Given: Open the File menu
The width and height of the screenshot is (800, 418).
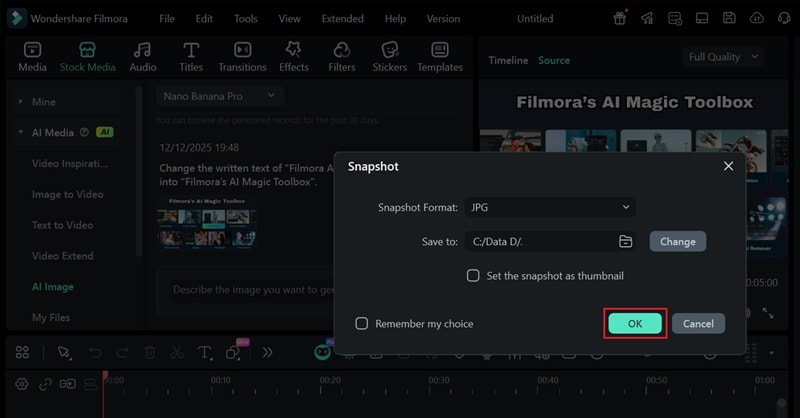Looking at the screenshot, I should coord(167,18).
